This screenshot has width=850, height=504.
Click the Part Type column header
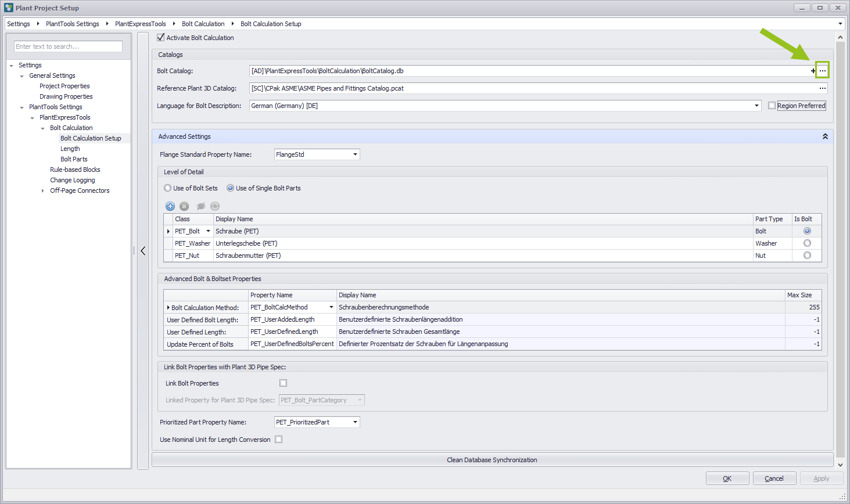pyautogui.click(x=772, y=219)
